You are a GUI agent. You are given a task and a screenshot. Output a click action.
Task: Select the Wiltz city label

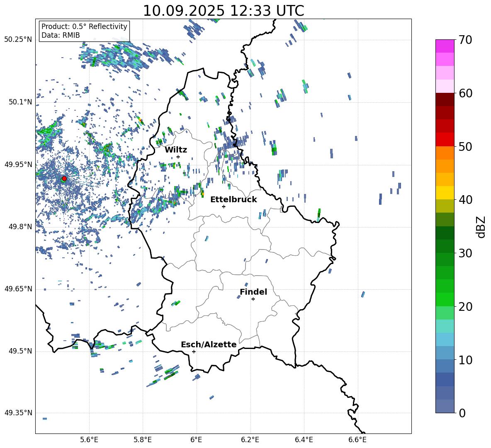(x=176, y=150)
